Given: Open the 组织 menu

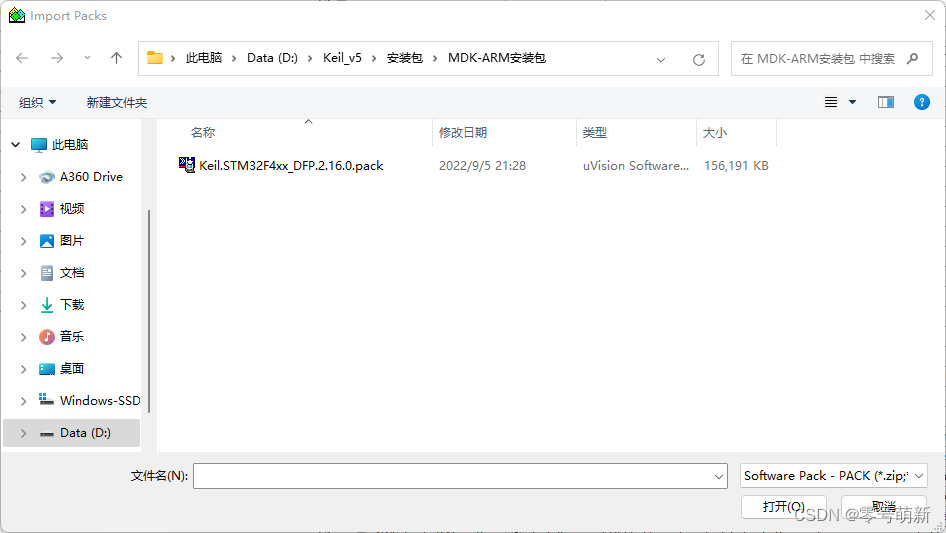Looking at the screenshot, I should 37,103.
